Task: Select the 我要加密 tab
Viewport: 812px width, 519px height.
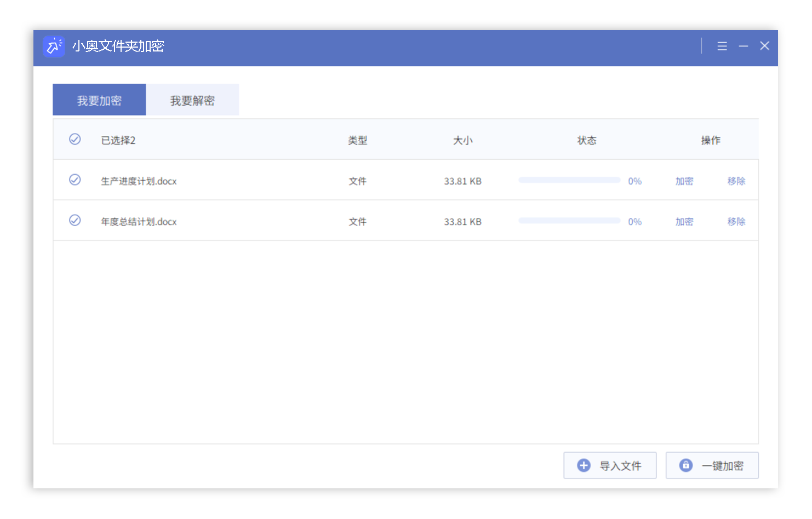Action: tap(99, 100)
